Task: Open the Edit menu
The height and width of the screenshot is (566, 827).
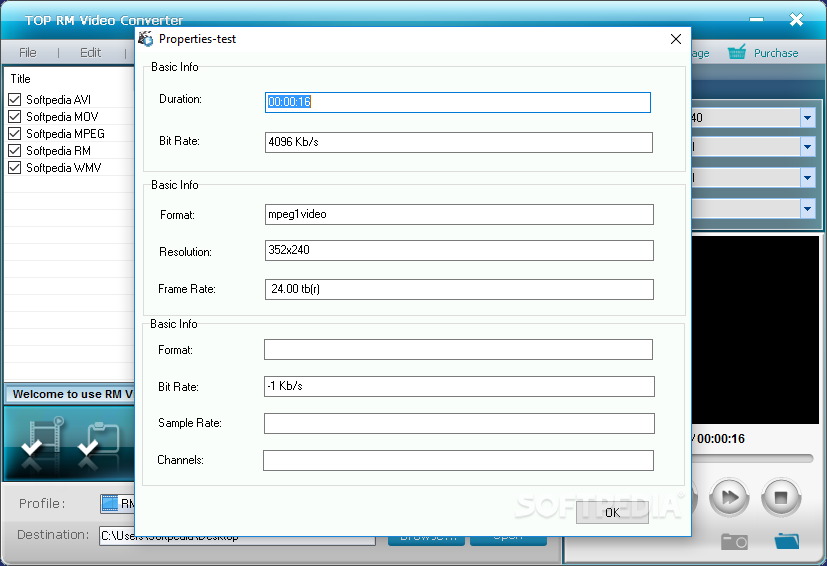Action: point(90,53)
